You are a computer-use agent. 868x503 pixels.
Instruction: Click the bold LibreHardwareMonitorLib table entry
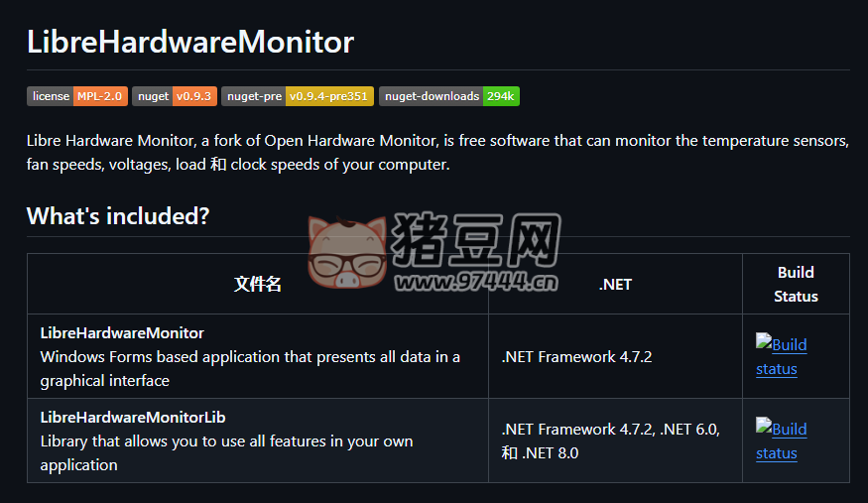133,418
